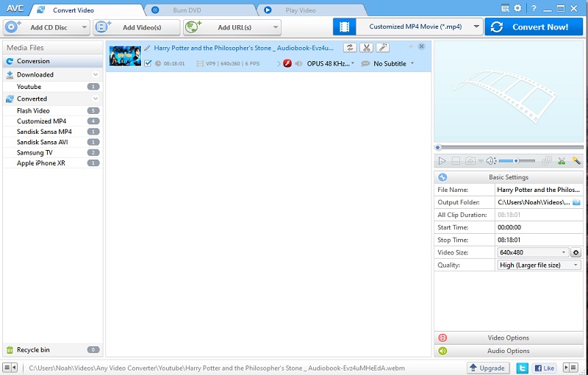Edit the Stop Time value
Screen dimensions: 588x375
click(x=539, y=240)
